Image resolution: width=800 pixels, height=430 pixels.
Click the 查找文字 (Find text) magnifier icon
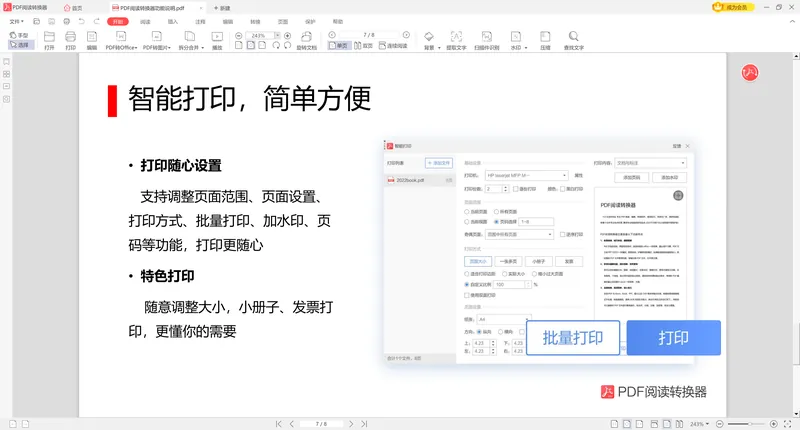tap(573, 37)
